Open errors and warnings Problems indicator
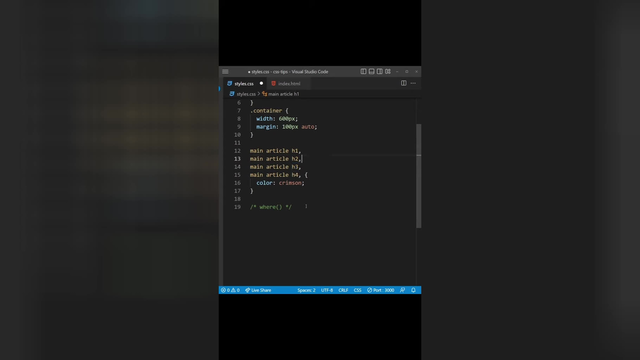Viewport: 640px width, 360px height. click(x=231, y=290)
